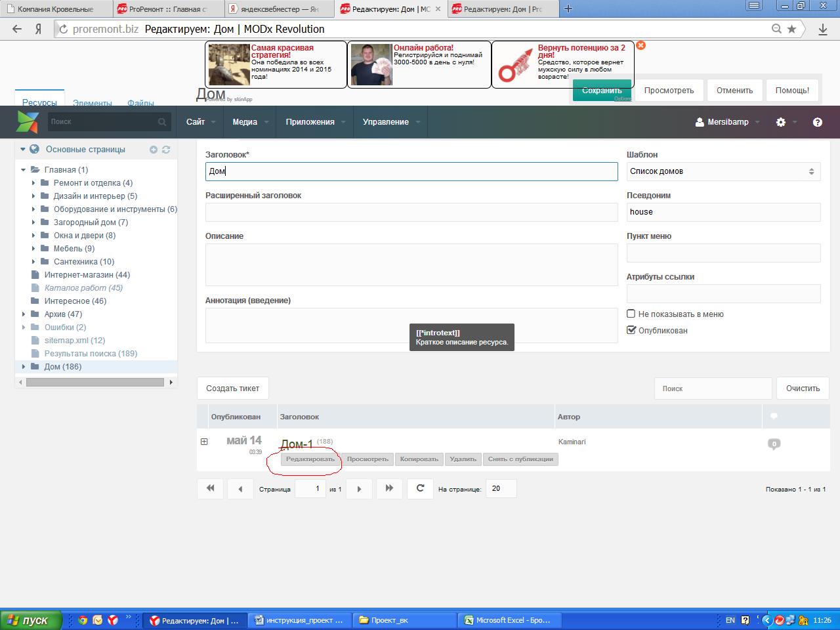Screen dimensions: 840x630
Task: Open the Управление menu
Action: click(390, 122)
